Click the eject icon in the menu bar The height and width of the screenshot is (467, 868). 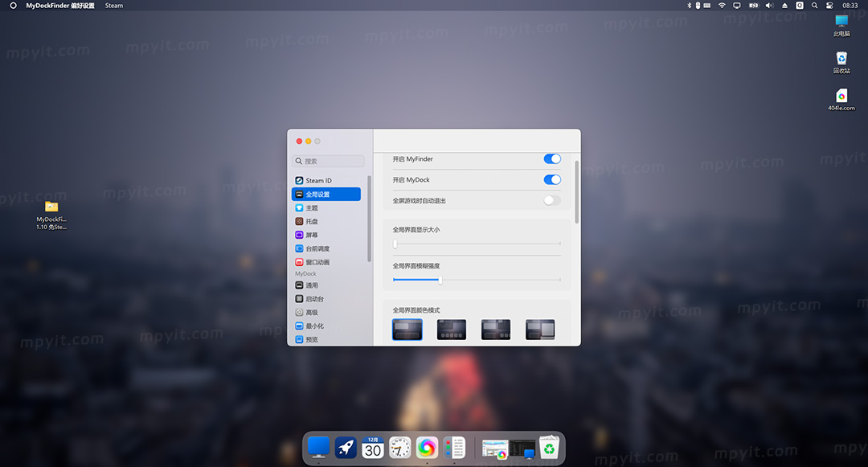[784, 6]
